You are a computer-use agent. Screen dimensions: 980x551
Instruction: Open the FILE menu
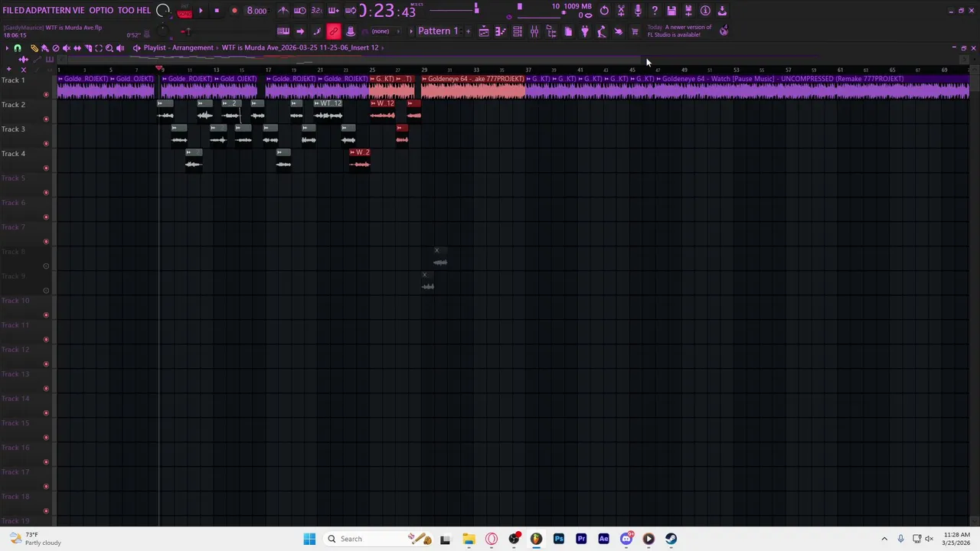point(9,11)
